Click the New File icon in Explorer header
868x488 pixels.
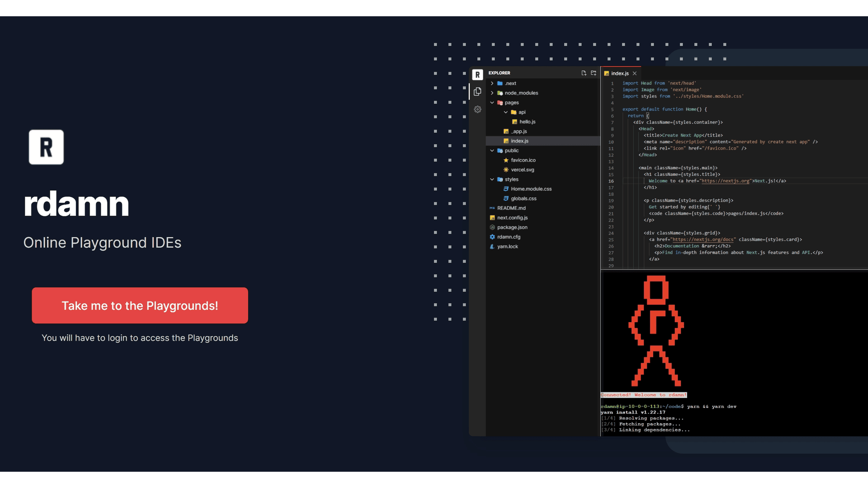coord(584,73)
